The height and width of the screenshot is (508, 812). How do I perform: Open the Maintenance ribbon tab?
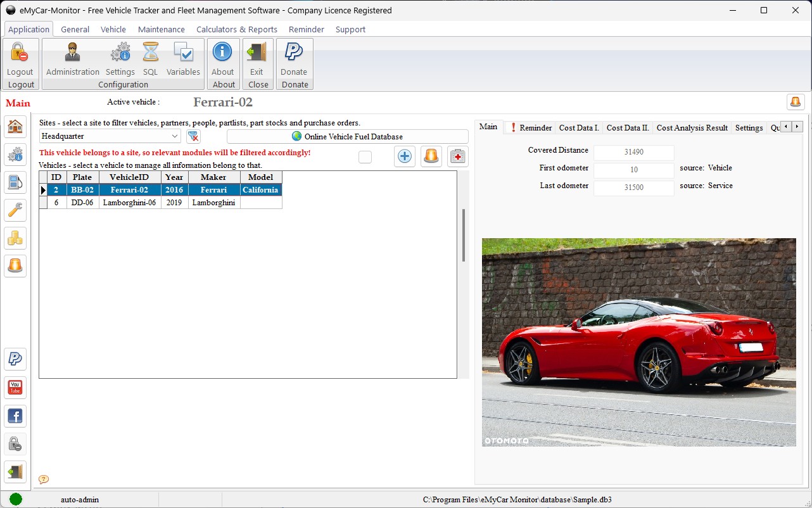coord(161,29)
